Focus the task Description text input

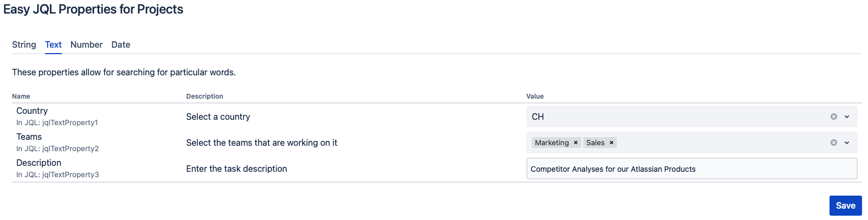pyautogui.click(x=691, y=169)
